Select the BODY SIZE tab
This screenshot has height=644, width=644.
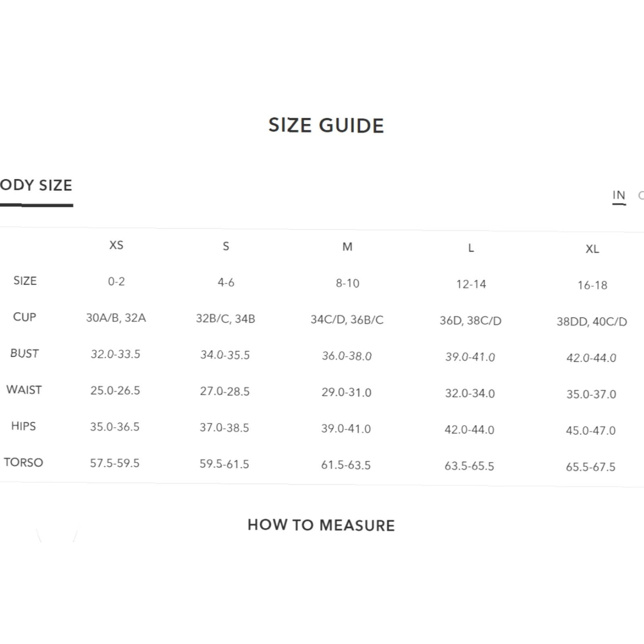36,186
